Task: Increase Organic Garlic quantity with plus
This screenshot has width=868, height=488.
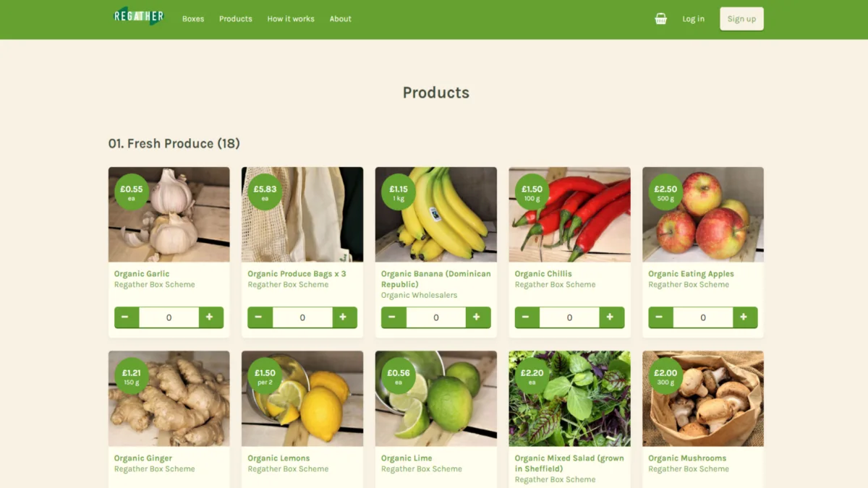Action: click(210, 317)
